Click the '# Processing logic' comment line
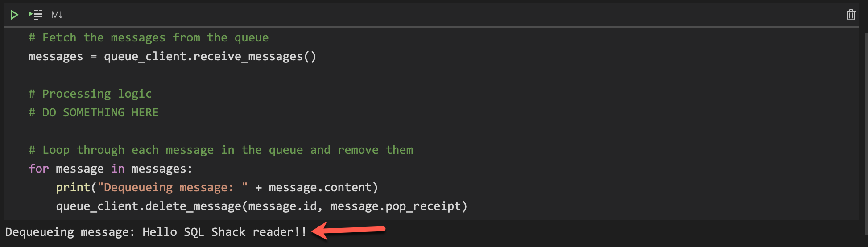 point(90,94)
